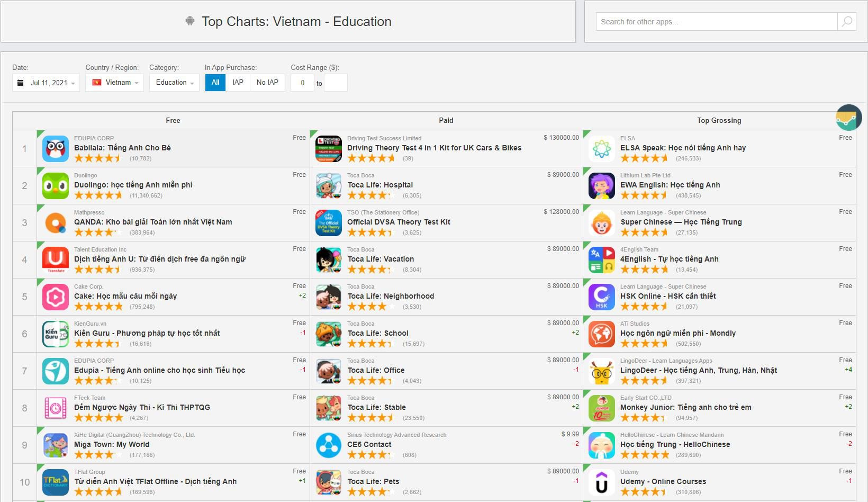Click the $ 130000.00 price value

(562, 138)
